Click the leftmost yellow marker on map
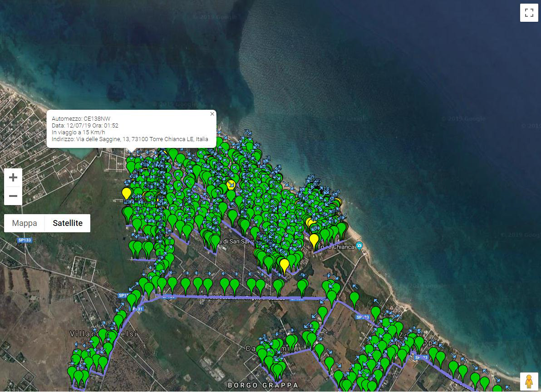Image resolution: width=541 pixels, height=392 pixels. coord(126,193)
